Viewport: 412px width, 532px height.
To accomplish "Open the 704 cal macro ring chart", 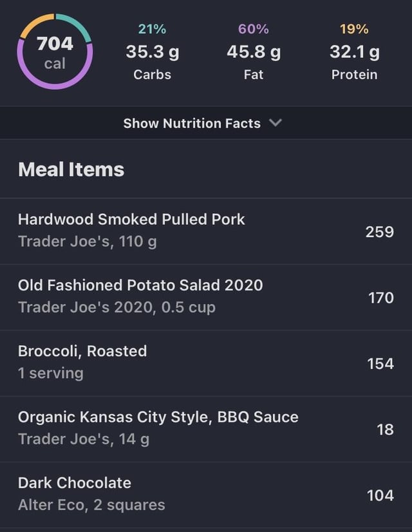I will pyautogui.click(x=55, y=52).
